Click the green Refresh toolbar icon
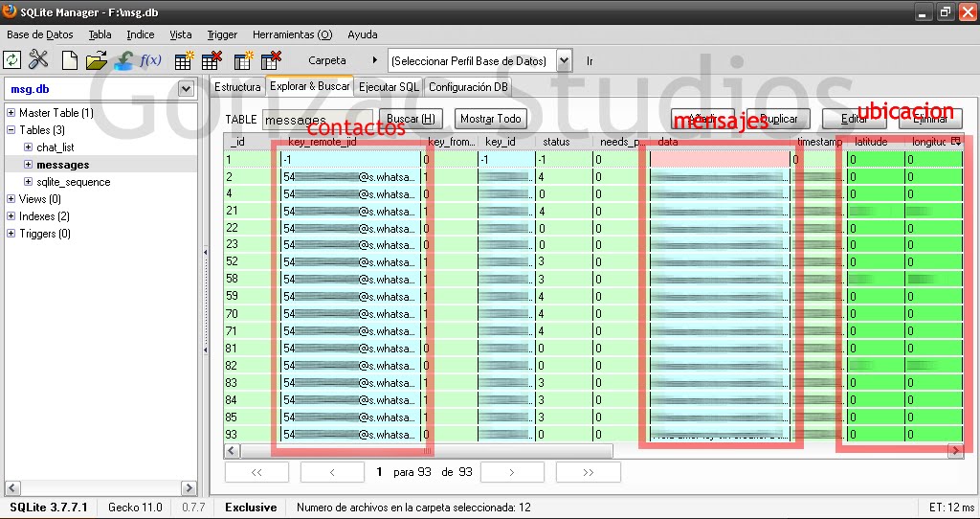This screenshot has height=519, width=980. [11, 60]
